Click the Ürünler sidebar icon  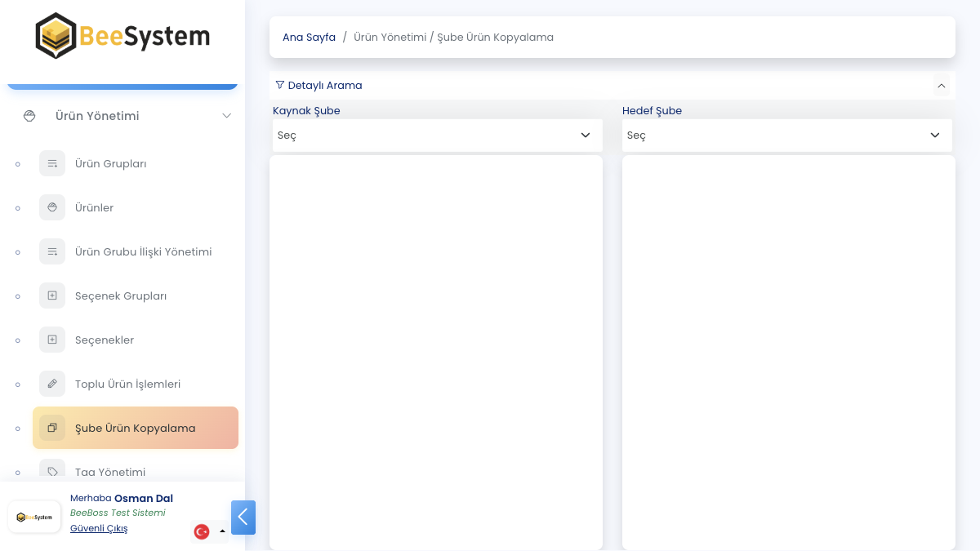point(52,207)
